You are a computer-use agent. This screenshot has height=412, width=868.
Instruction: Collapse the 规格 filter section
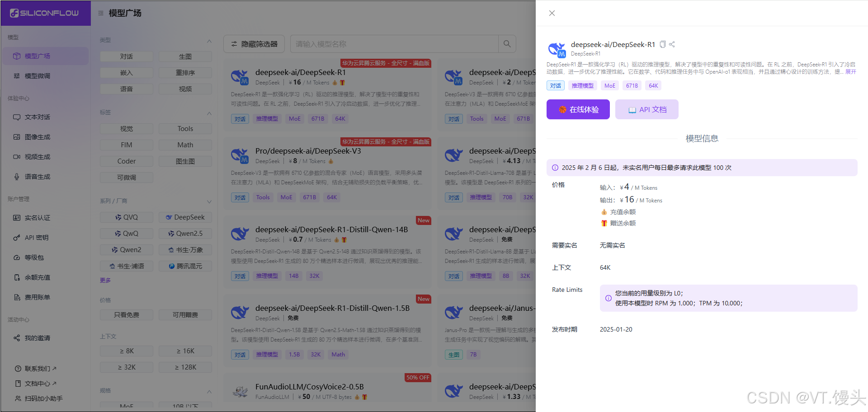(209, 391)
